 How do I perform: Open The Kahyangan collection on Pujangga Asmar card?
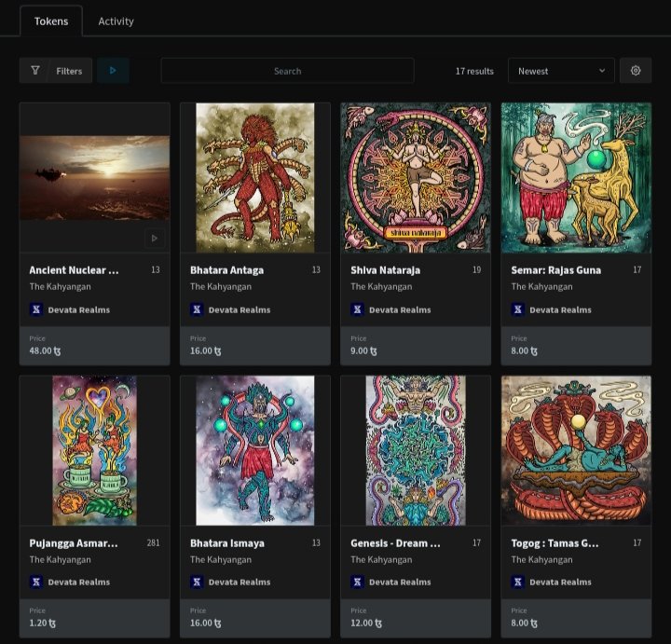coord(61,560)
